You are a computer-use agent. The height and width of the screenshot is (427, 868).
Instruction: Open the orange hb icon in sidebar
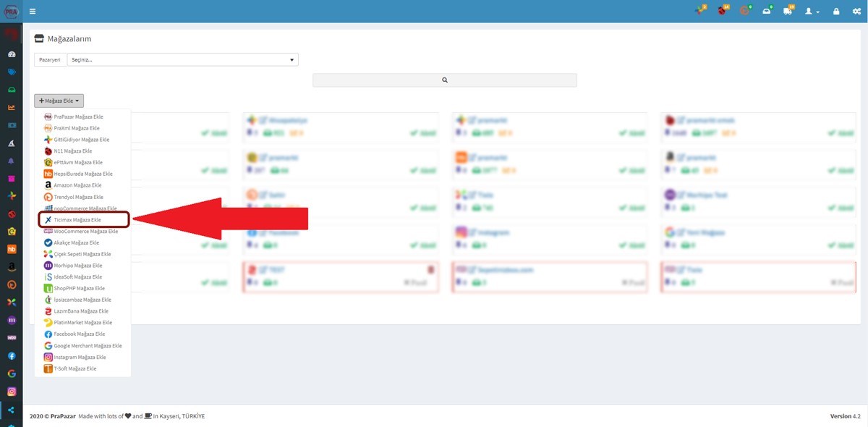(12, 249)
